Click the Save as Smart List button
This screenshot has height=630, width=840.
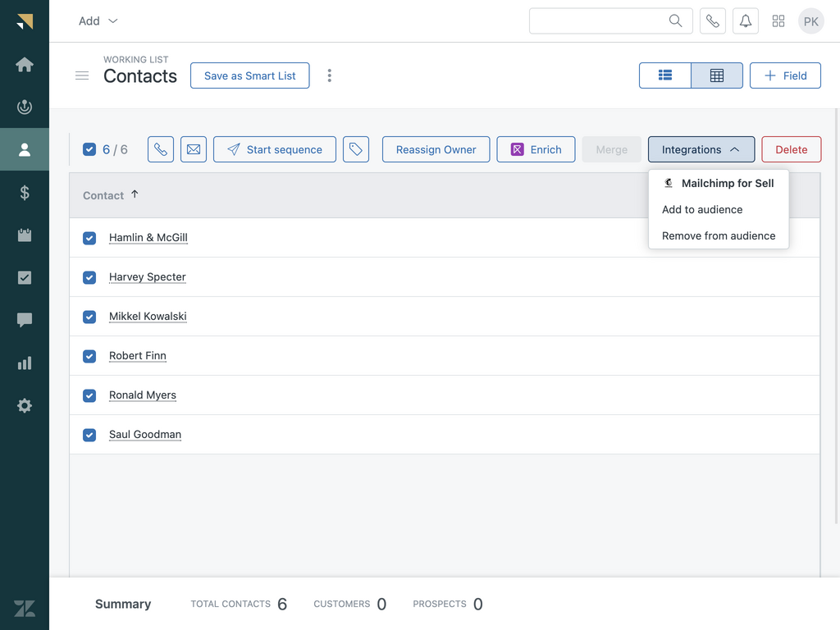tap(249, 75)
